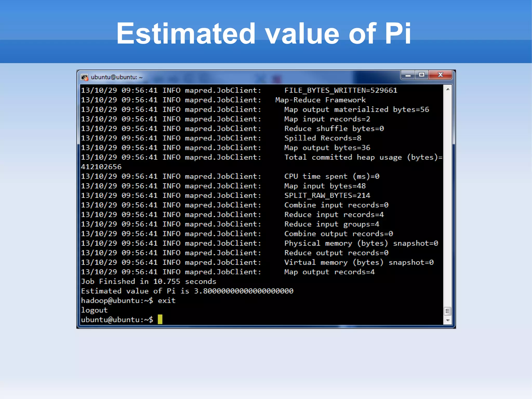The image size is (532, 399).
Task: Click Map input records=2 line
Action: (x=327, y=119)
